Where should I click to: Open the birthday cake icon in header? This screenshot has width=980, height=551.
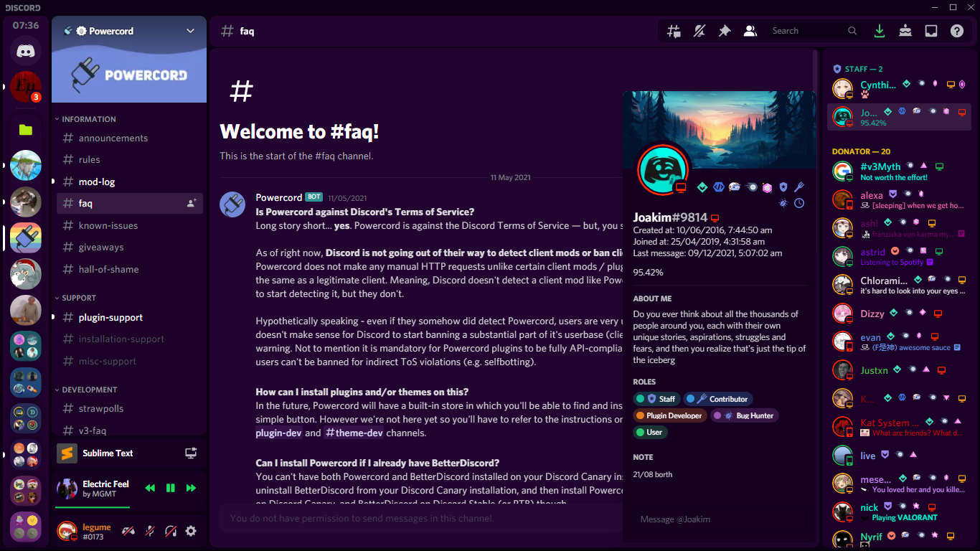[x=905, y=31]
